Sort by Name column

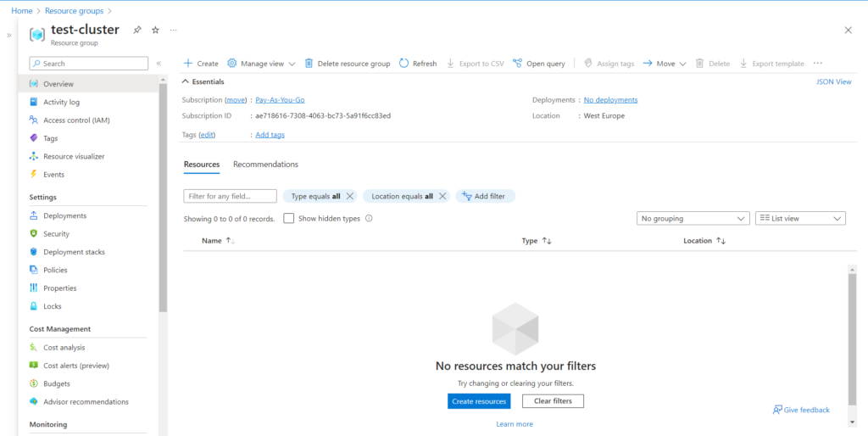point(219,241)
